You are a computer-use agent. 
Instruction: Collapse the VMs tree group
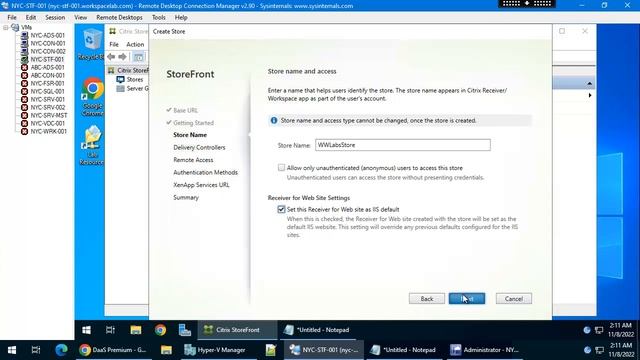pos(6,28)
